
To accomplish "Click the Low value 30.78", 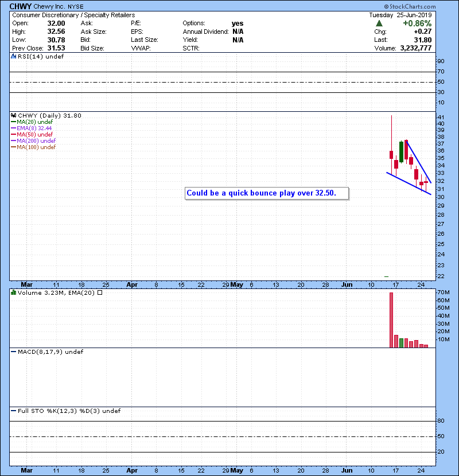I will click(56, 40).
